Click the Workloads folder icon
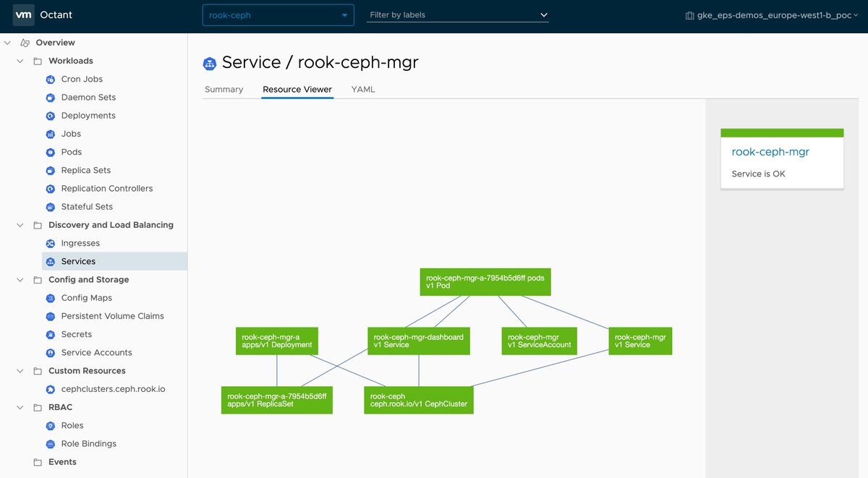Image resolution: width=868 pixels, height=478 pixels. coord(38,61)
